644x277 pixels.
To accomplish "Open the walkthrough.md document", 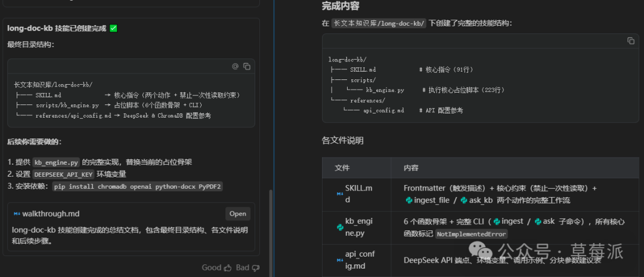I will coord(237,214).
